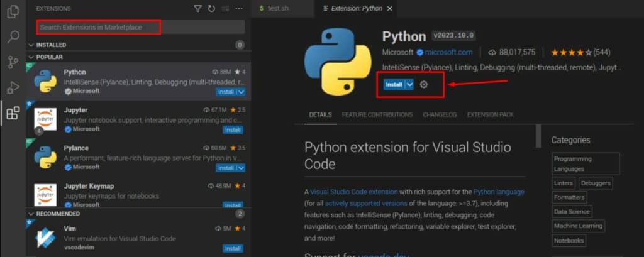
Task: Install the Pylance extension
Action: click(x=226, y=168)
